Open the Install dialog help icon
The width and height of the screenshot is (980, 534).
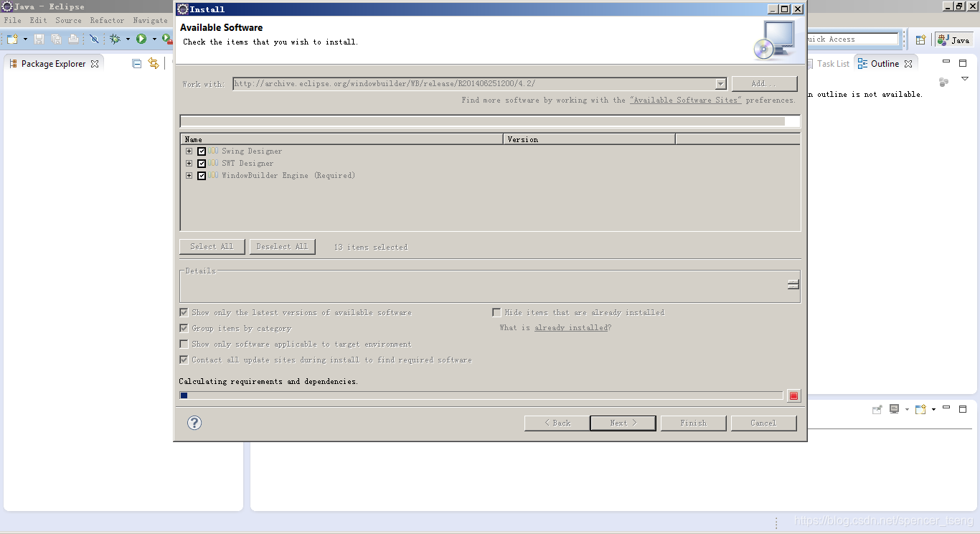click(194, 423)
